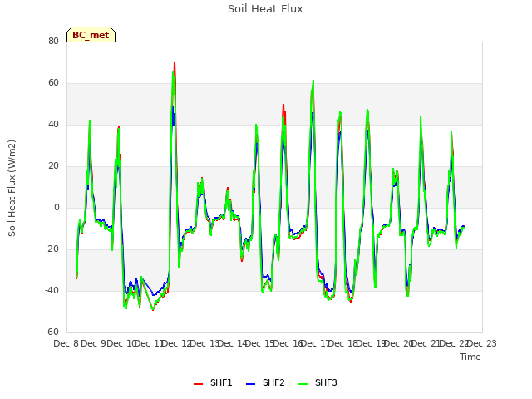Image resolution: width=532 pixels, height=399 pixels.
Task: Click the 80 y-axis tick label
Action: click(53, 41)
